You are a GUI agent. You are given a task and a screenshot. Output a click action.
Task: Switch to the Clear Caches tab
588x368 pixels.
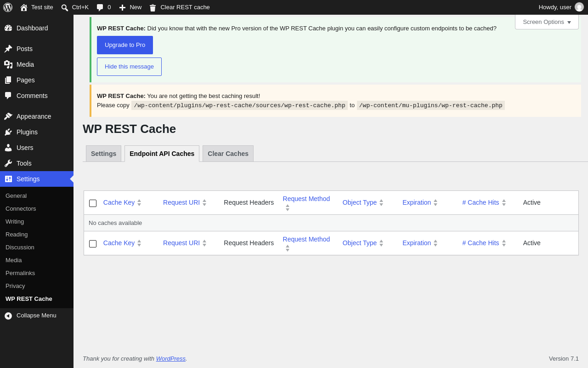point(228,154)
